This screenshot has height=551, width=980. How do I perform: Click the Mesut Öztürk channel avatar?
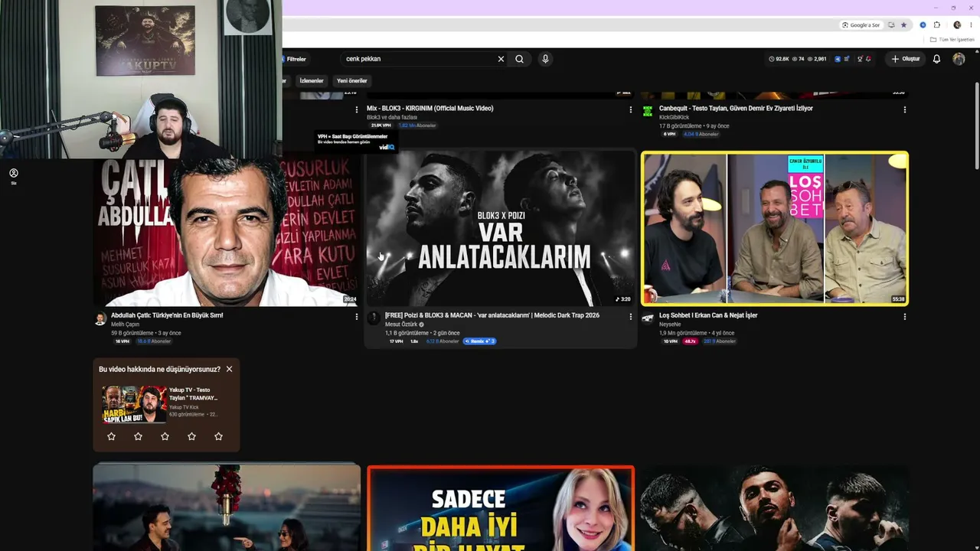coord(374,318)
